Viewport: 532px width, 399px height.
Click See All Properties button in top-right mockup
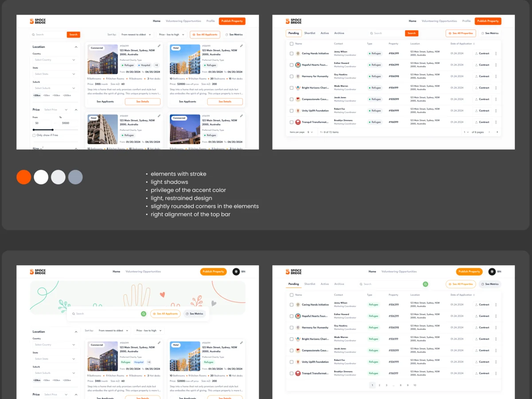click(461, 33)
